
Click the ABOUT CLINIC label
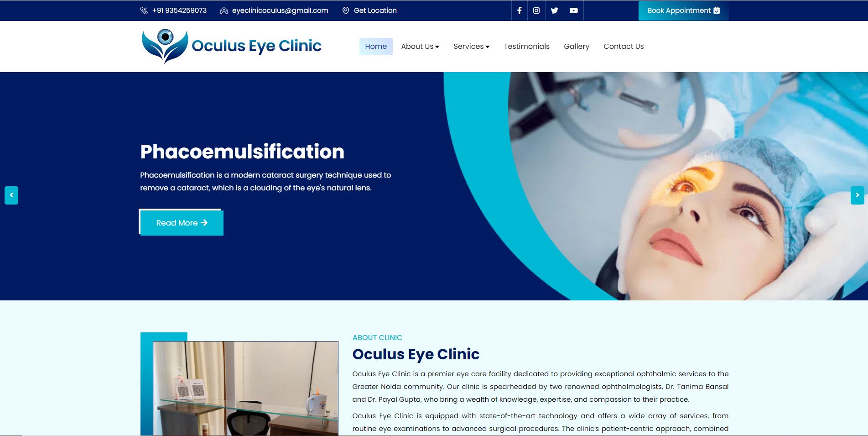tap(377, 338)
